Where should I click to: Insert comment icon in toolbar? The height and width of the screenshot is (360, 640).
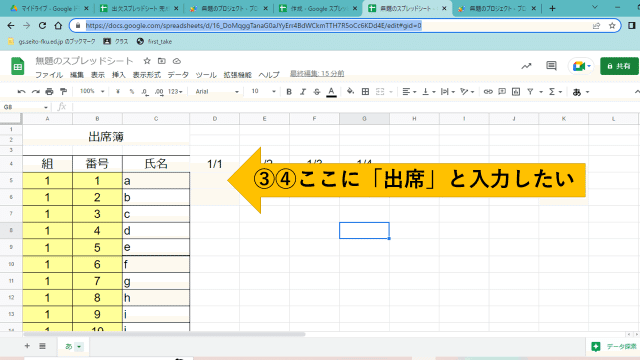pyautogui.click(x=502, y=92)
